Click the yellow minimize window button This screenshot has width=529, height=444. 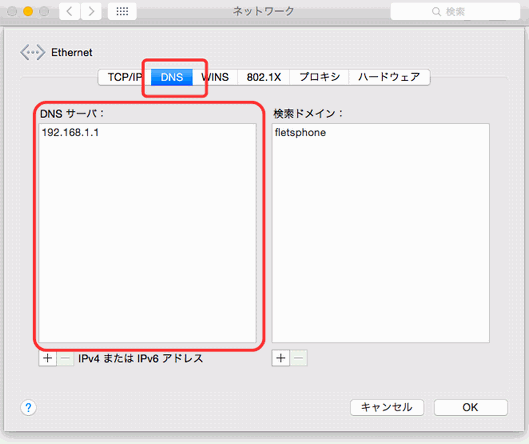coord(28,11)
